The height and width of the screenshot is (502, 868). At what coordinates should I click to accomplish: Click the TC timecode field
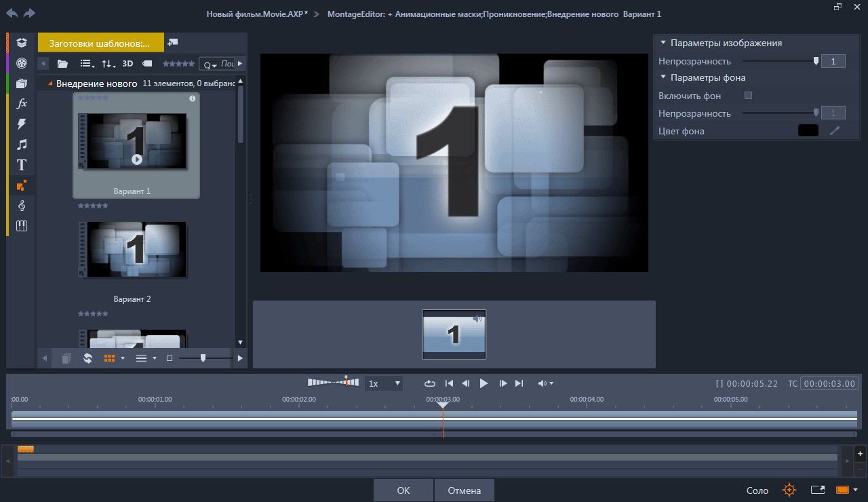click(x=829, y=383)
